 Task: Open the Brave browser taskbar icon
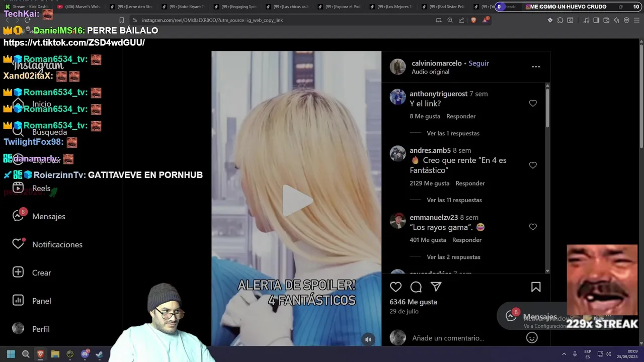[x=40, y=354]
